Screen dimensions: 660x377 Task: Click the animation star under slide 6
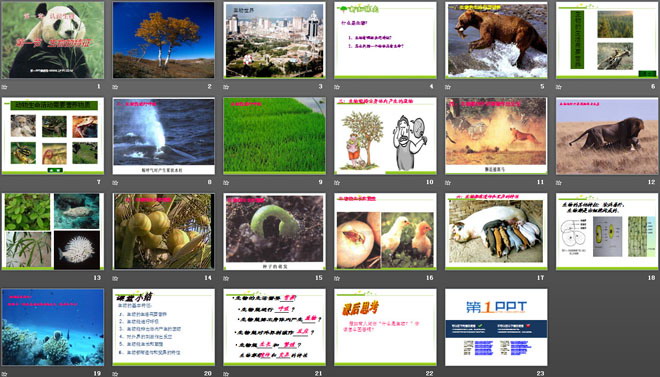(559, 87)
